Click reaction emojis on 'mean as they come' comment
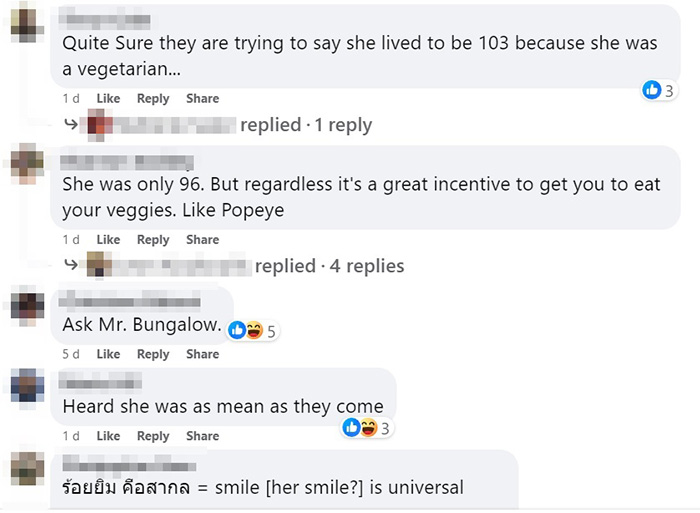This screenshot has width=700, height=513. tap(359, 427)
